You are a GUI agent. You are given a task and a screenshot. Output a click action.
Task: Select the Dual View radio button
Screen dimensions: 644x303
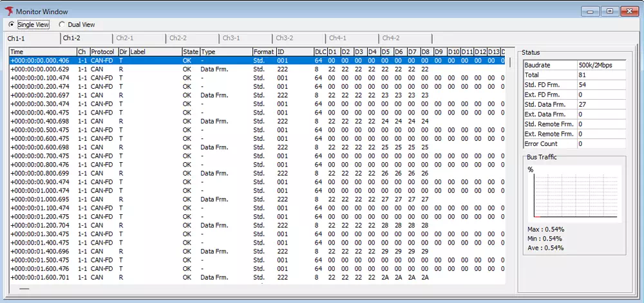click(x=62, y=24)
